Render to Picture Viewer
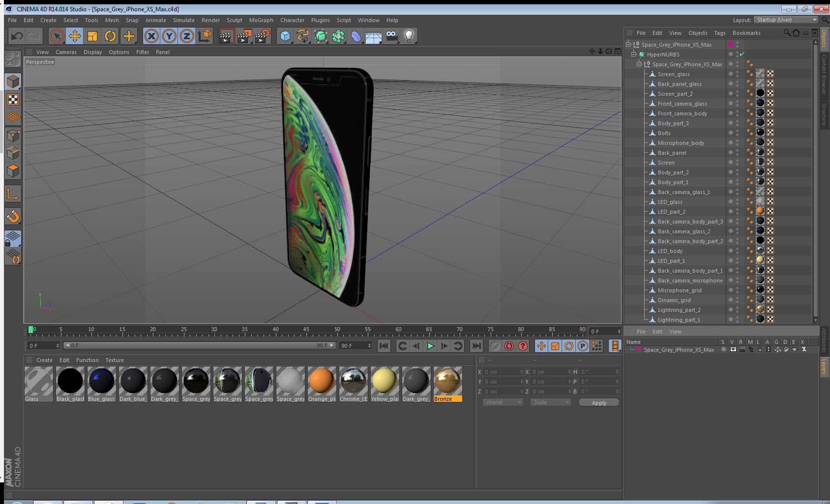 (244, 36)
